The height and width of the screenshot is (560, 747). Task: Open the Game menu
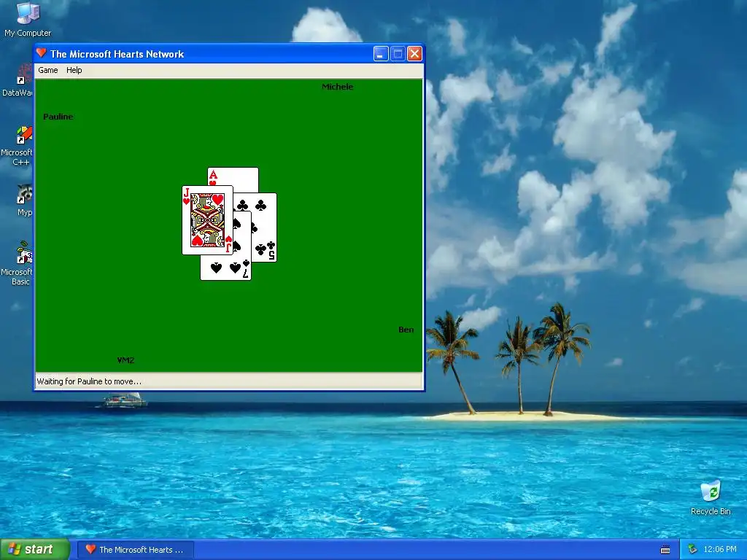(x=47, y=70)
